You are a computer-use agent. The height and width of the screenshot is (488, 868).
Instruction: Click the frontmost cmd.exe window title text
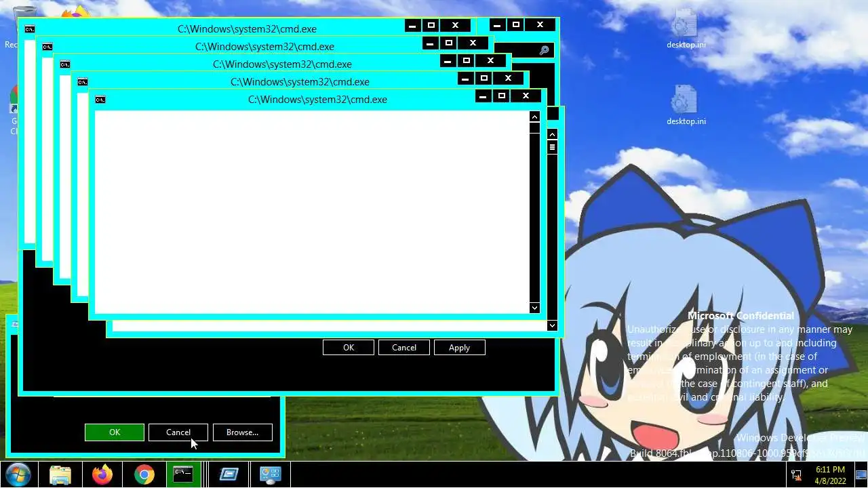(x=317, y=100)
